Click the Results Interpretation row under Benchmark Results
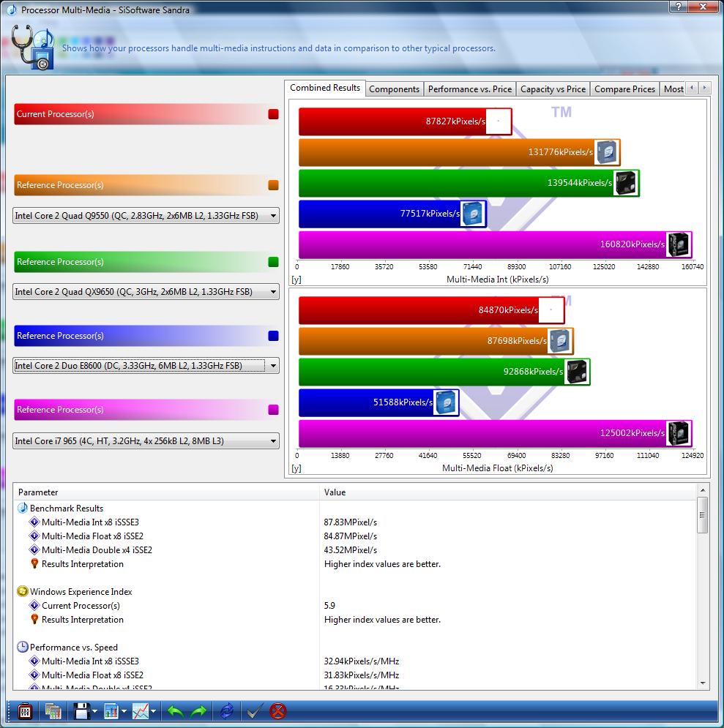 tap(355, 564)
